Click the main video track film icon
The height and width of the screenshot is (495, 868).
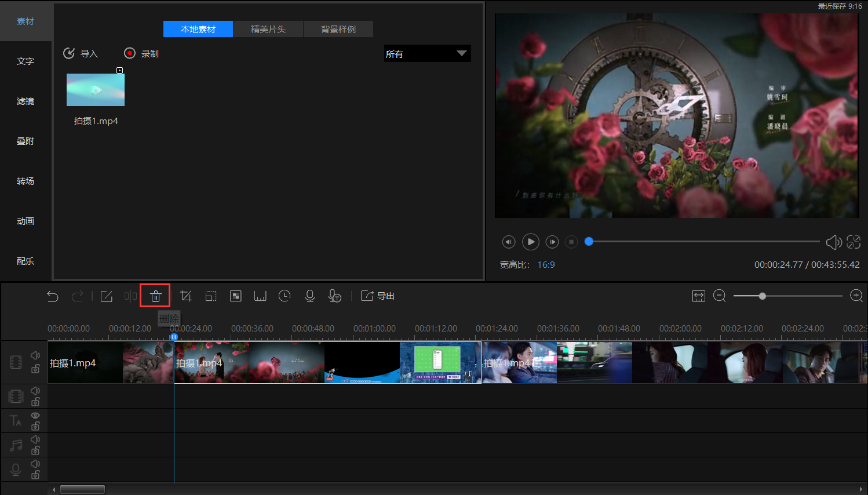coord(16,362)
